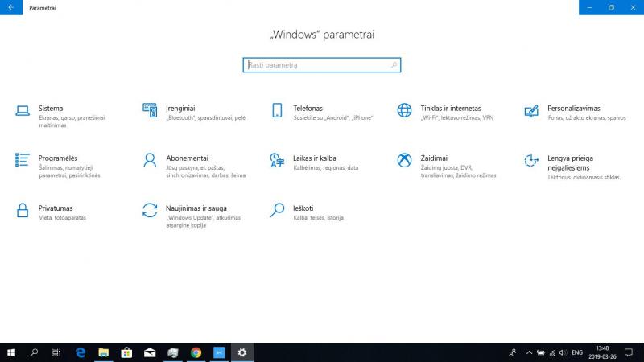This screenshot has height=362, width=644.
Task: Open the Lengva prieiga neįgaliesiems icon
Action: pos(531,160)
